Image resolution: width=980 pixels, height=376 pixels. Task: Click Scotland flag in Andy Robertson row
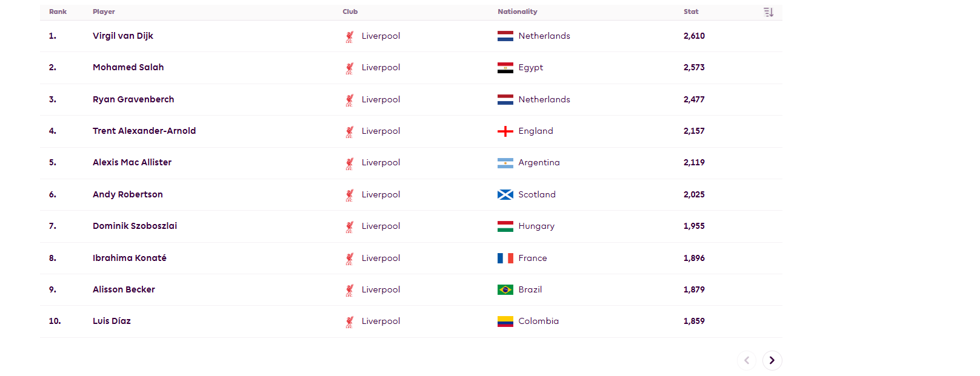tap(505, 194)
